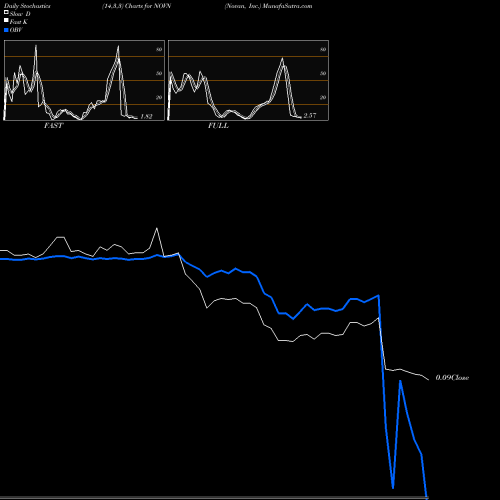Click the highest peak in the FULL stochastic chart
Screen dimensions: 500x500
(x=282, y=59)
